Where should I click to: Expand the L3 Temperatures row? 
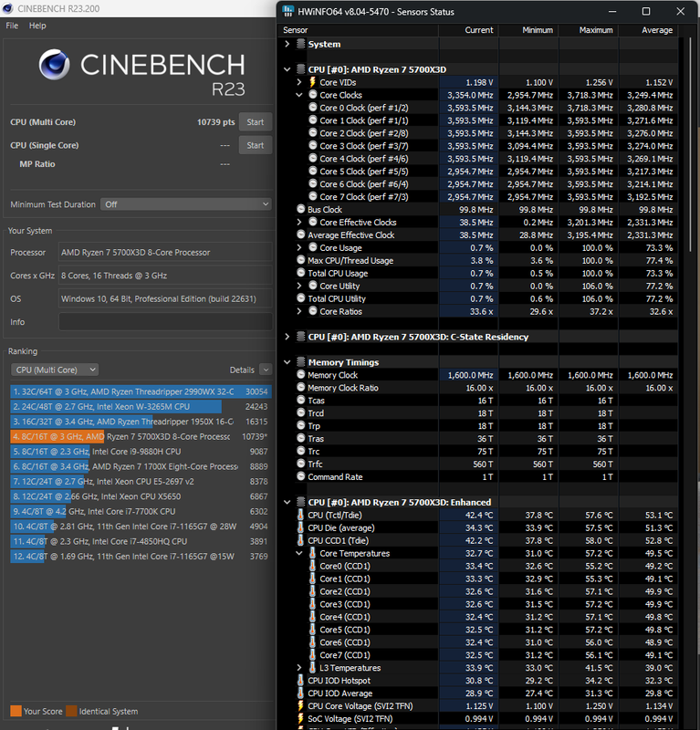pyautogui.click(x=299, y=668)
